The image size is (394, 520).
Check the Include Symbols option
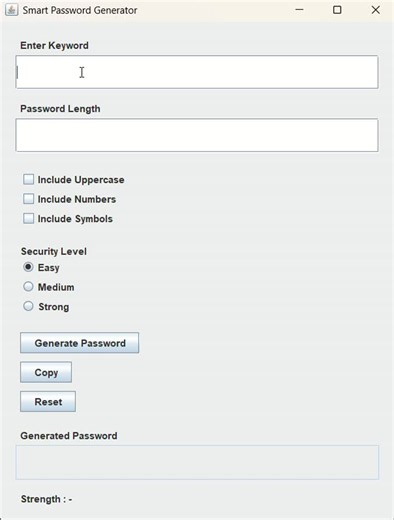point(29,219)
